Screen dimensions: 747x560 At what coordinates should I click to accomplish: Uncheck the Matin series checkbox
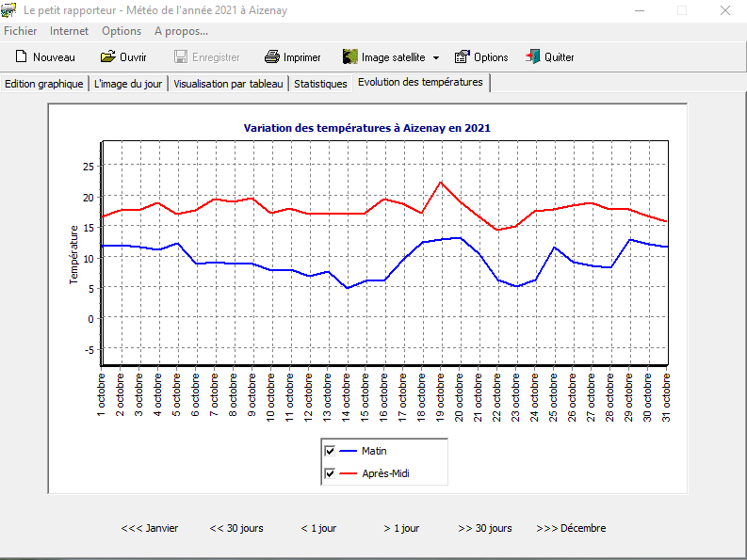click(x=330, y=451)
